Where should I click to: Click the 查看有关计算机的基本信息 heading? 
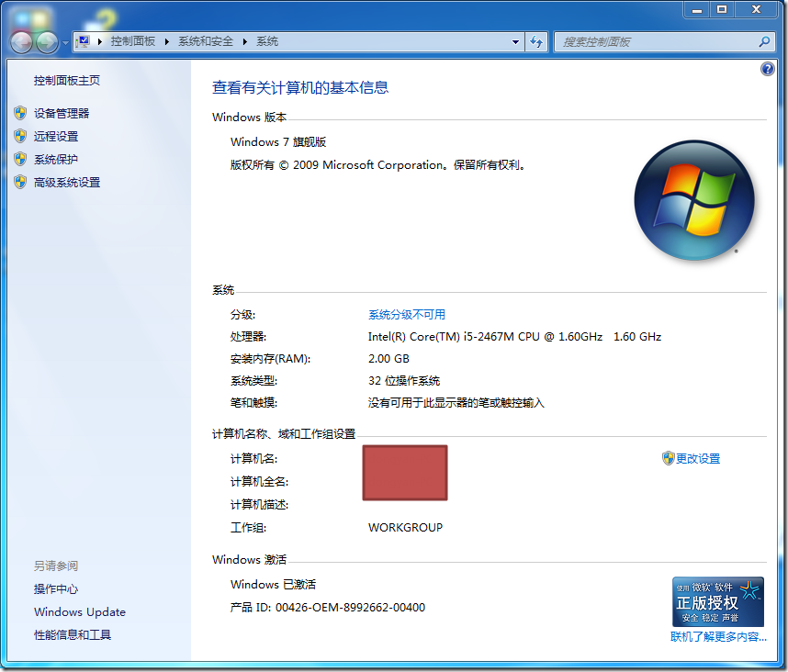click(300, 88)
